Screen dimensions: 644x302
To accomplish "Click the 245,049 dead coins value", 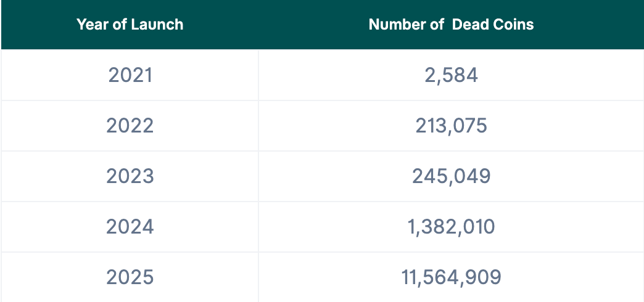I will coord(451,176).
